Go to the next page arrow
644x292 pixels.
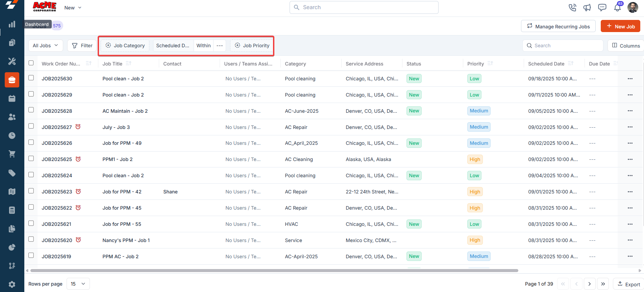click(590, 284)
